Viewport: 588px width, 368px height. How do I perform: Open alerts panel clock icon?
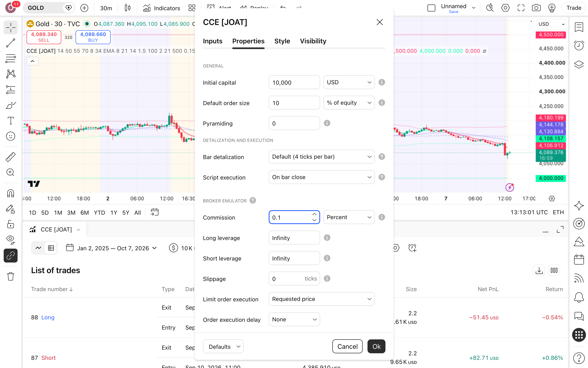(x=579, y=46)
